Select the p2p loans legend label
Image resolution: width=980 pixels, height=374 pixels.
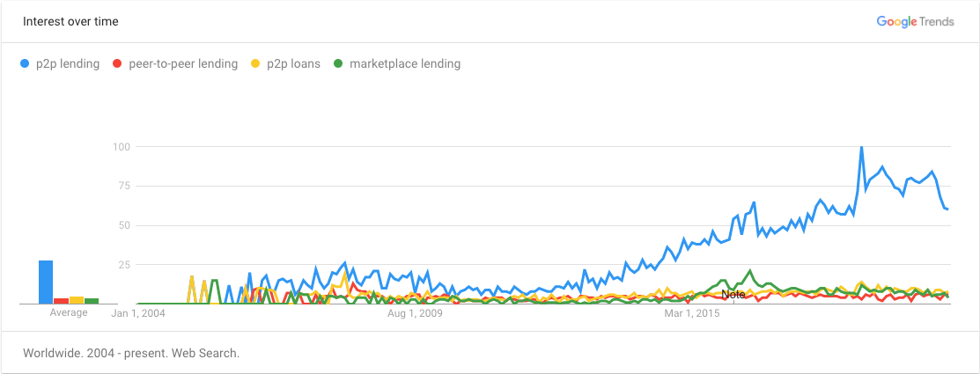pyautogui.click(x=293, y=63)
